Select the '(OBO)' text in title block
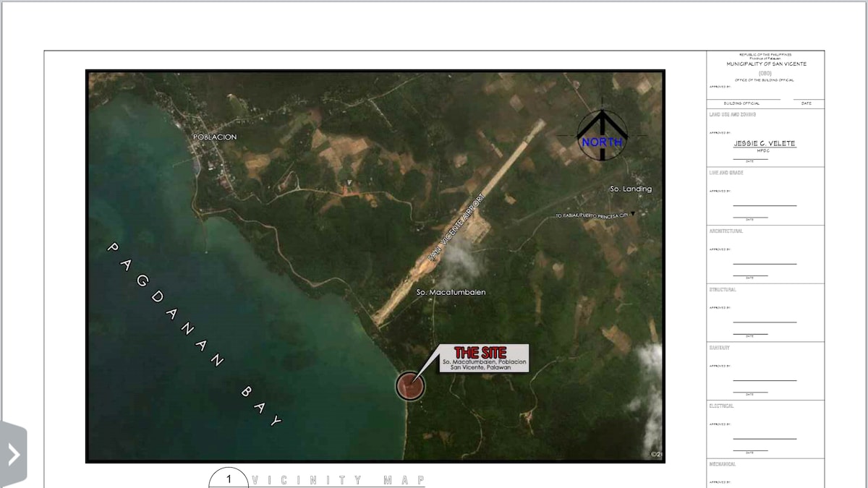The width and height of the screenshot is (868, 488). pyautogui.click(x=765, y=73)
